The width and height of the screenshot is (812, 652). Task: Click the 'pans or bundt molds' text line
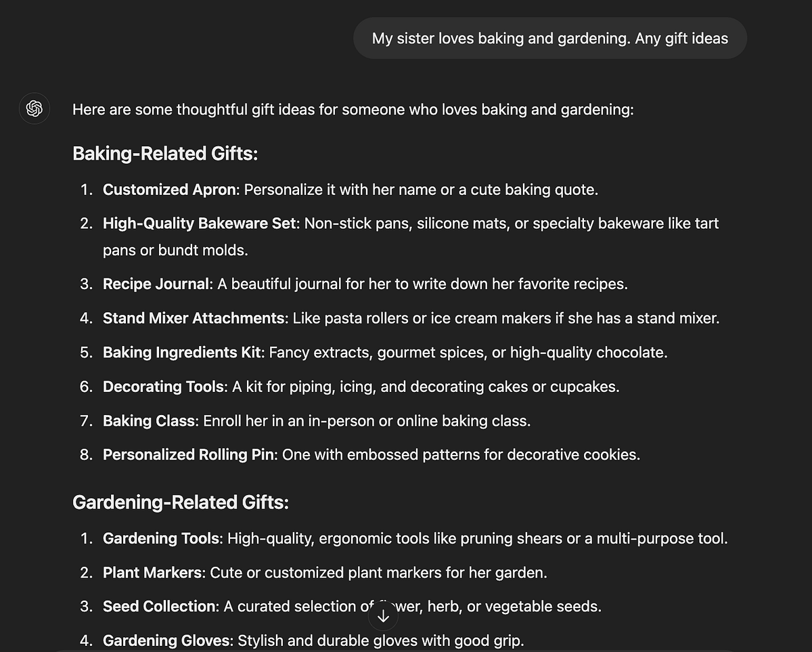tap(175, 251)
